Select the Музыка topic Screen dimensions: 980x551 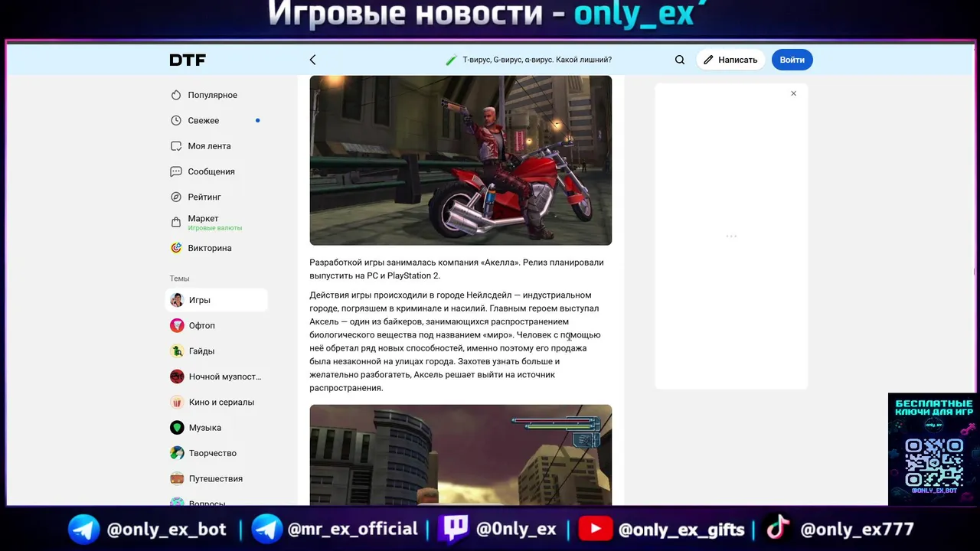pos(205,428)
